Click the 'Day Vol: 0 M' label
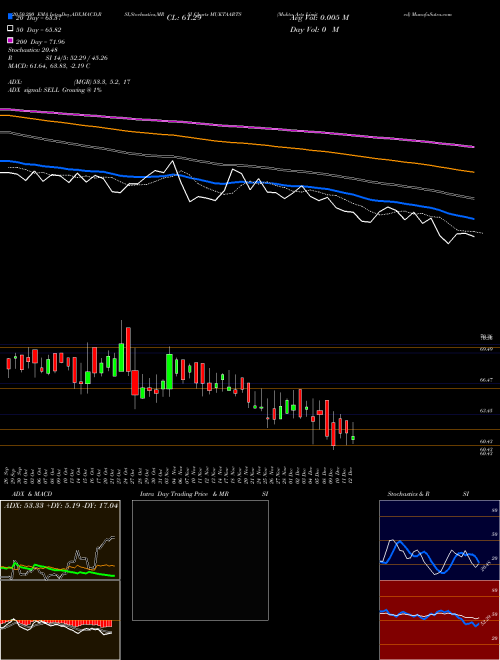This screenshot has width=500, height=660. 314,29
